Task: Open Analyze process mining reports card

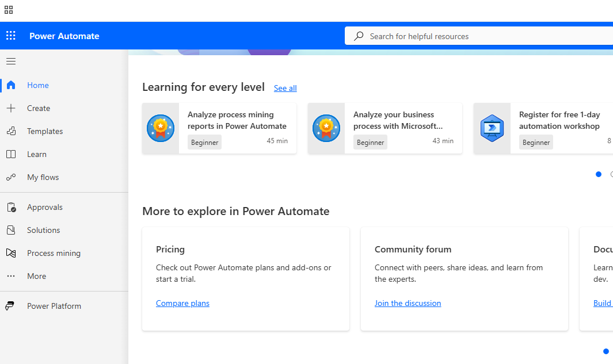Action: pos(237,120)
